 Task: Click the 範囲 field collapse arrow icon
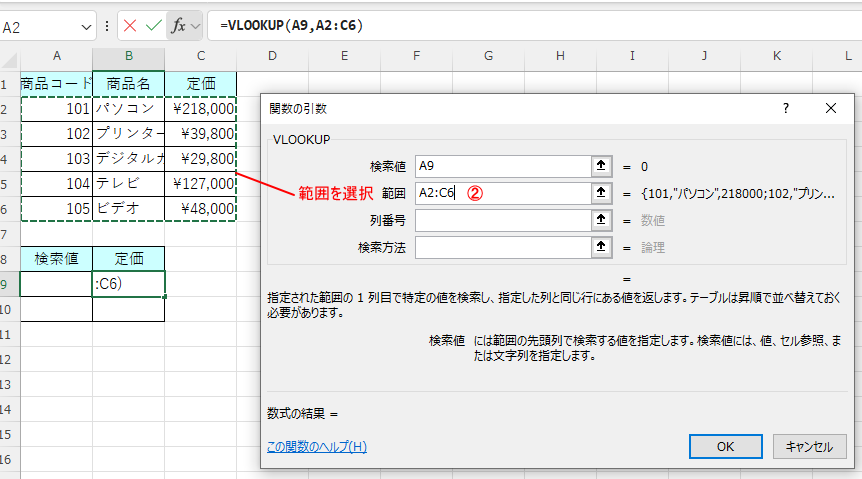pyautogui.click(x=600, y=193)
